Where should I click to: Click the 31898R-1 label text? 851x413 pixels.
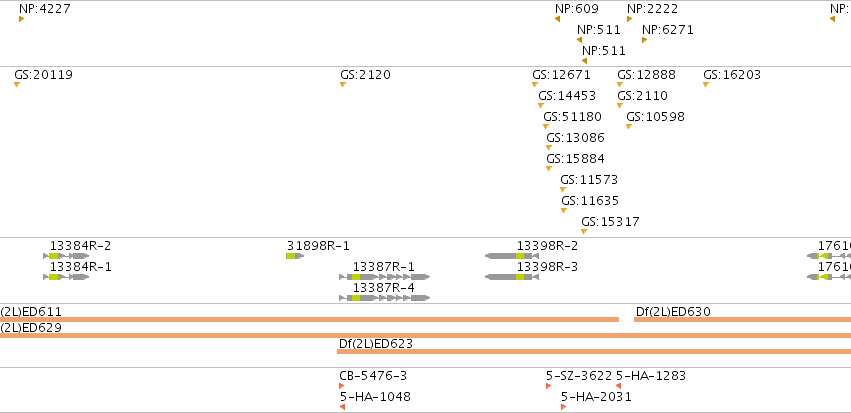point(318,246)
